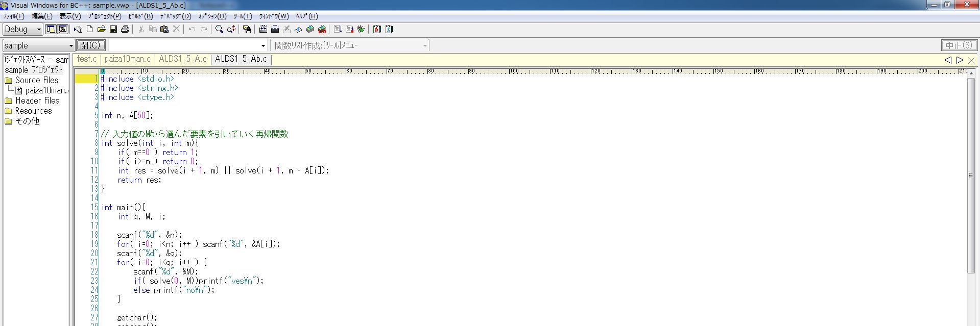Close the current editor tab with the X

(x=971, y=60)
